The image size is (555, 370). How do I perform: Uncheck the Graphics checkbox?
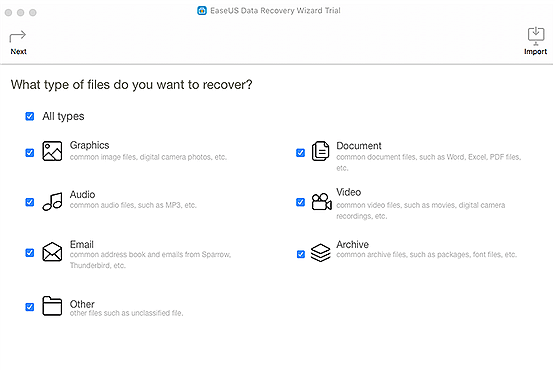30,153
